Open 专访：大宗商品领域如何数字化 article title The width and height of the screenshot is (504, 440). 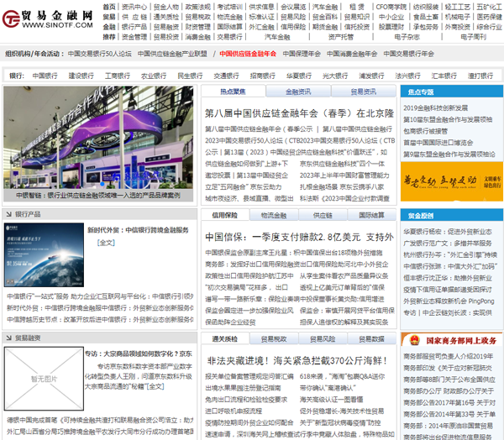coord(139,354)
